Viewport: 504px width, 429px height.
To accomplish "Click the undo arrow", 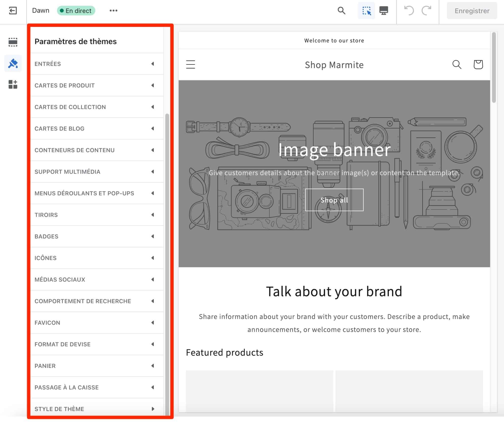I will pyautogui.click(x=409, y=11).
